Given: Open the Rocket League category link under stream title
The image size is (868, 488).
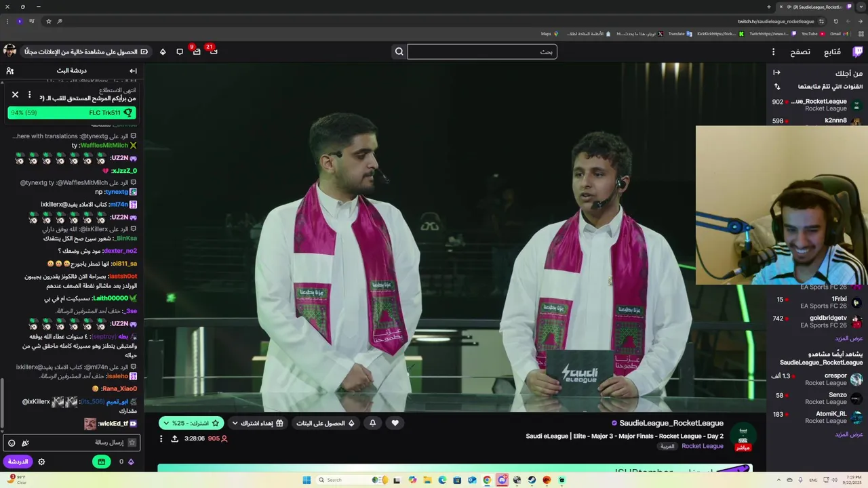Looking at the screenshot, I should pos(703,446).
